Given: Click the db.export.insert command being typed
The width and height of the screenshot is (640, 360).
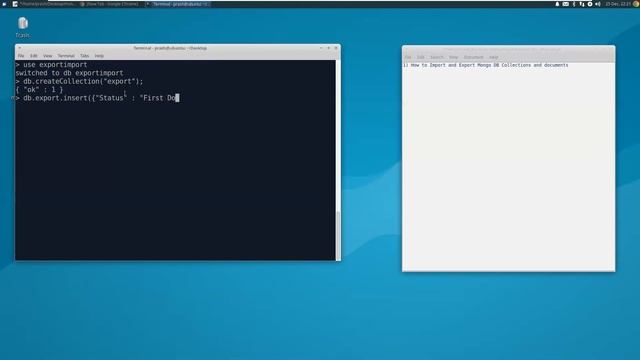Looking at the screenshot, I should click(97, 98).
